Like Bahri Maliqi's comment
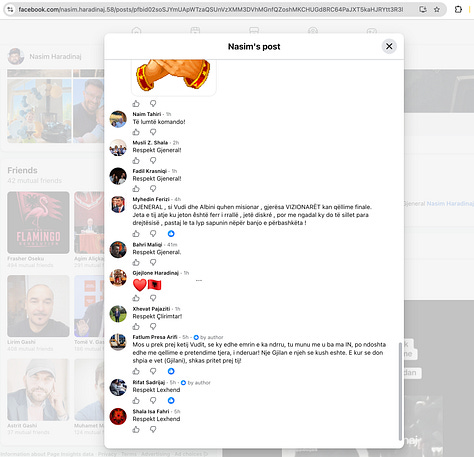 point(136,262)
